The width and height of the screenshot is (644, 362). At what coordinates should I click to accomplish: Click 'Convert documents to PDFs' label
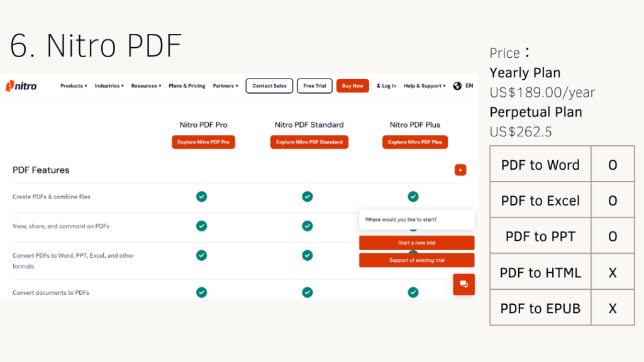coord(51,293)
